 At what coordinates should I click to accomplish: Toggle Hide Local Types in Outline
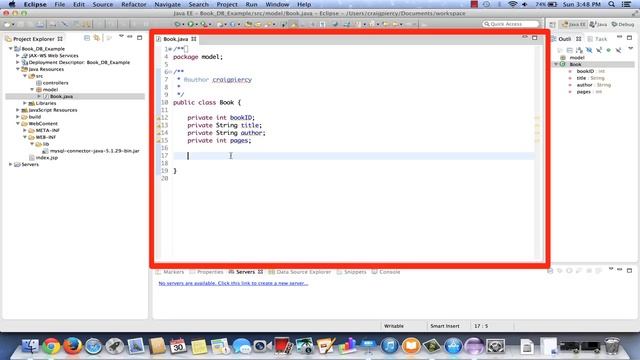618,50
